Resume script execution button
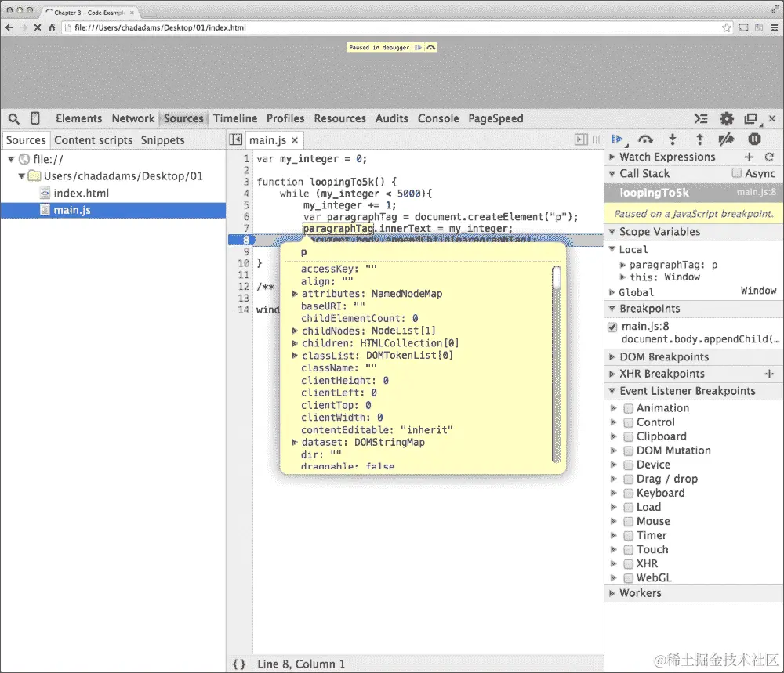This screenshot has width=784, height=673. (x=618, y=139)
